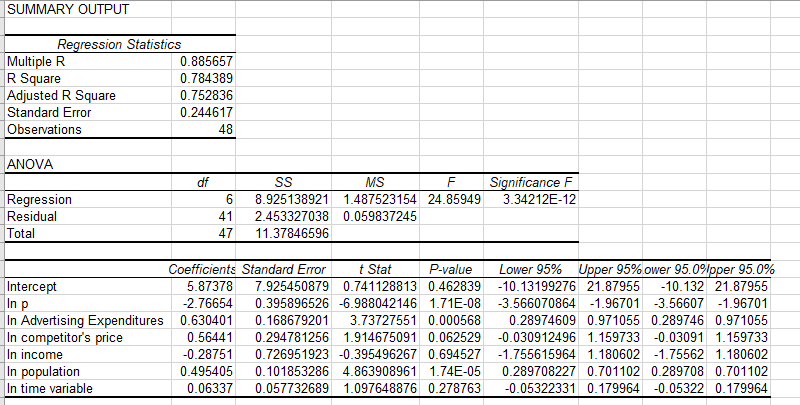Select the ANOVA MS column header

(x=375, y=182)
